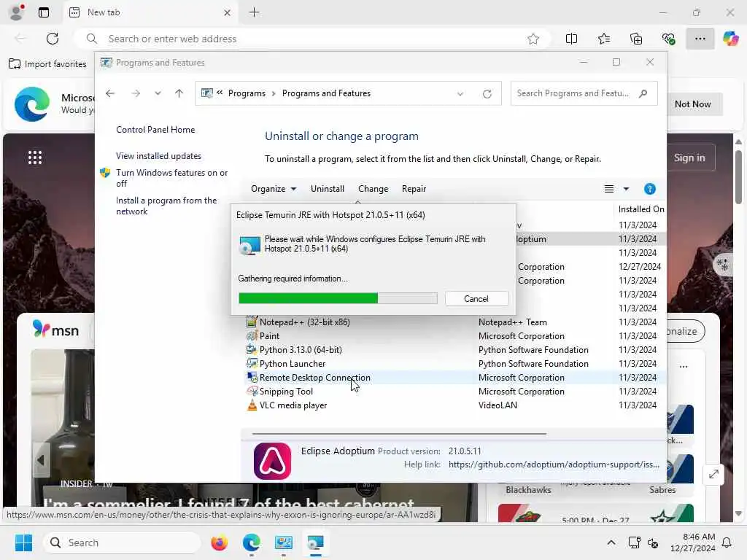This screenshot has height=560, width=747.
Task: Click Change in Programs and Features toolbar
Action: click(x=373, y=189)
